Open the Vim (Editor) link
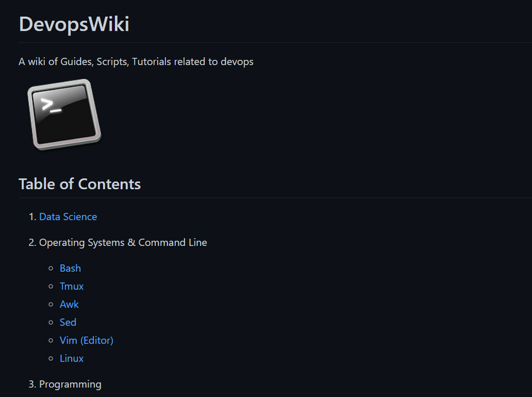Viewport: 532px width, 397px height. 86,340
